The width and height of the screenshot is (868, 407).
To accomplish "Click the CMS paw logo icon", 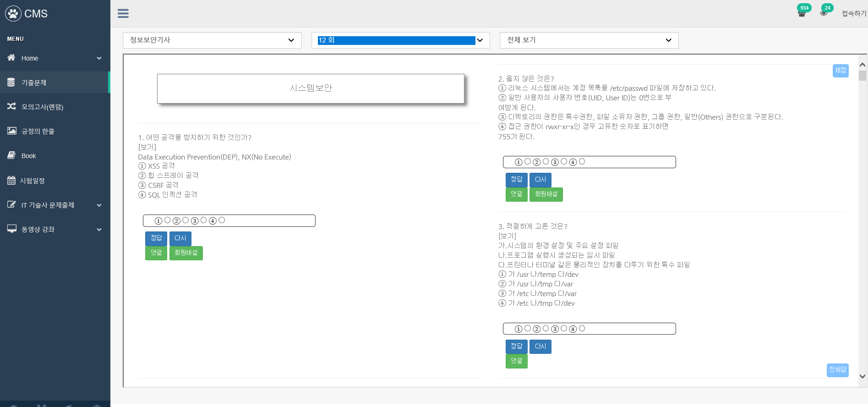I will click(x=13, y=14).
